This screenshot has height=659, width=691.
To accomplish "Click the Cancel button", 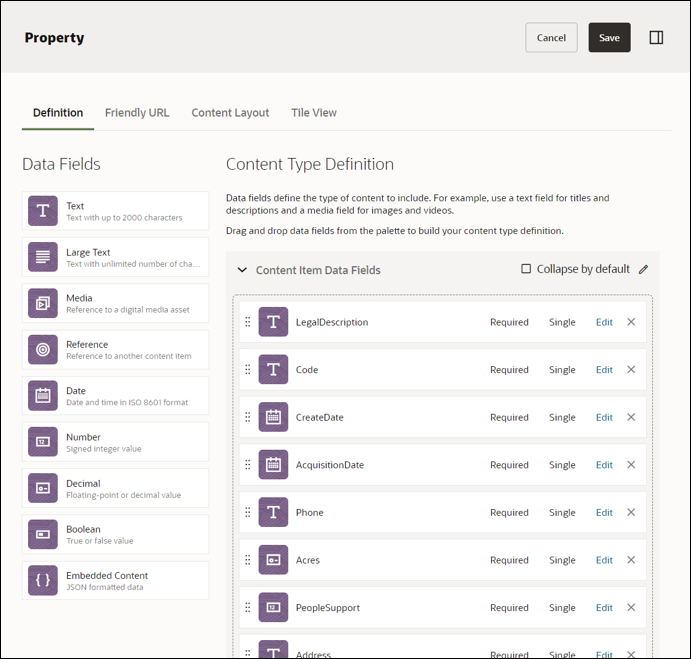I will (551, 37).
